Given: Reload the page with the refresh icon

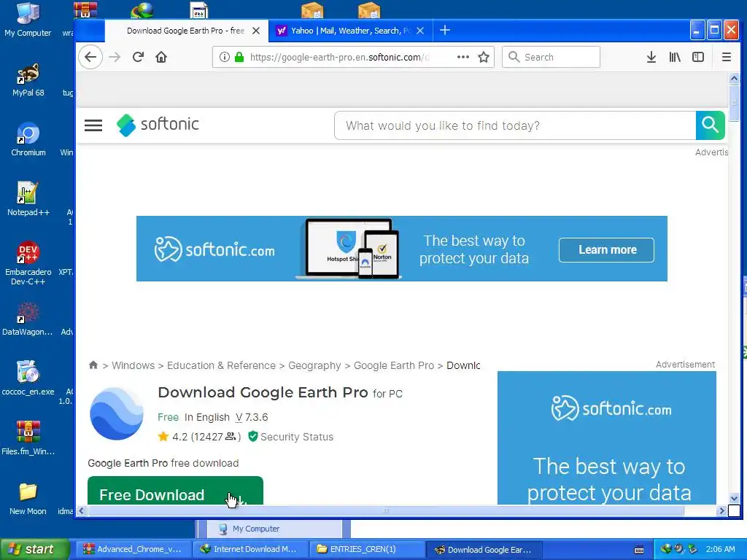Looking at the screenshot, I should coord(138,57).
